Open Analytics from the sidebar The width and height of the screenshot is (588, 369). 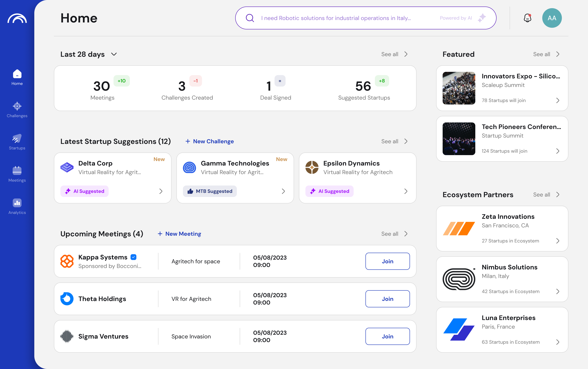pos(17,207)
